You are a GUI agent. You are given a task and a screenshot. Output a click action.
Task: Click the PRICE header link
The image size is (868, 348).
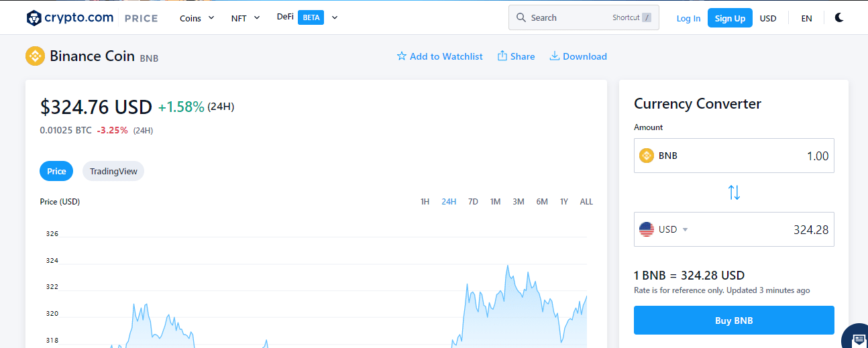[x=142, y=18]
